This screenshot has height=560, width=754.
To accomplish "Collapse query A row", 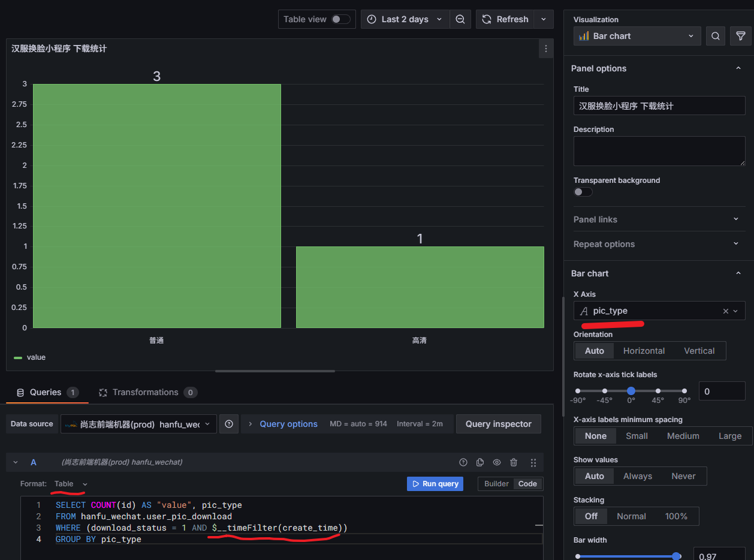I will click(x=16, y=462).
